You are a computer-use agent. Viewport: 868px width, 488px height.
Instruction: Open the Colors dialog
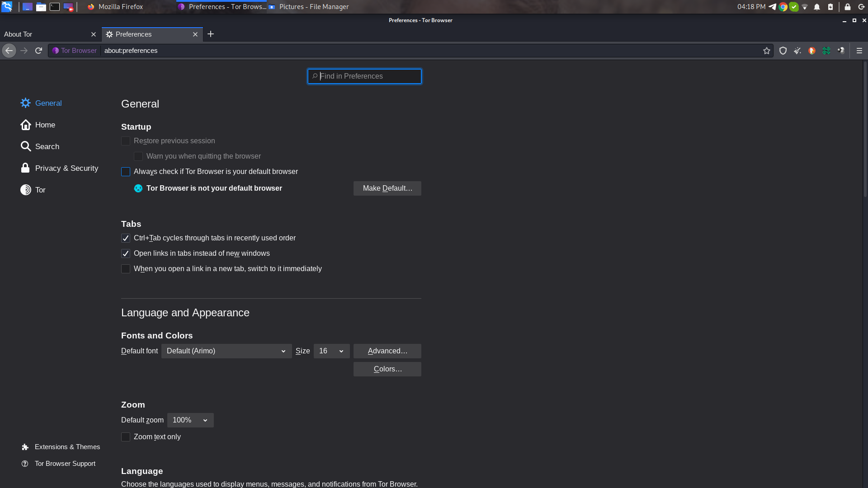[x=387, y=369]
